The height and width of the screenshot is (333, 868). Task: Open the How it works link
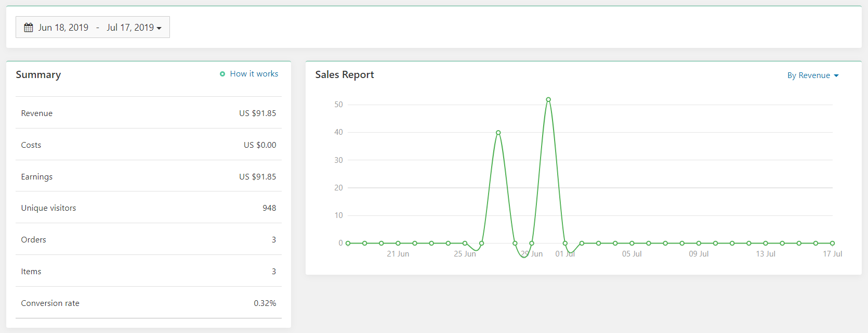[x=254, y=74]
